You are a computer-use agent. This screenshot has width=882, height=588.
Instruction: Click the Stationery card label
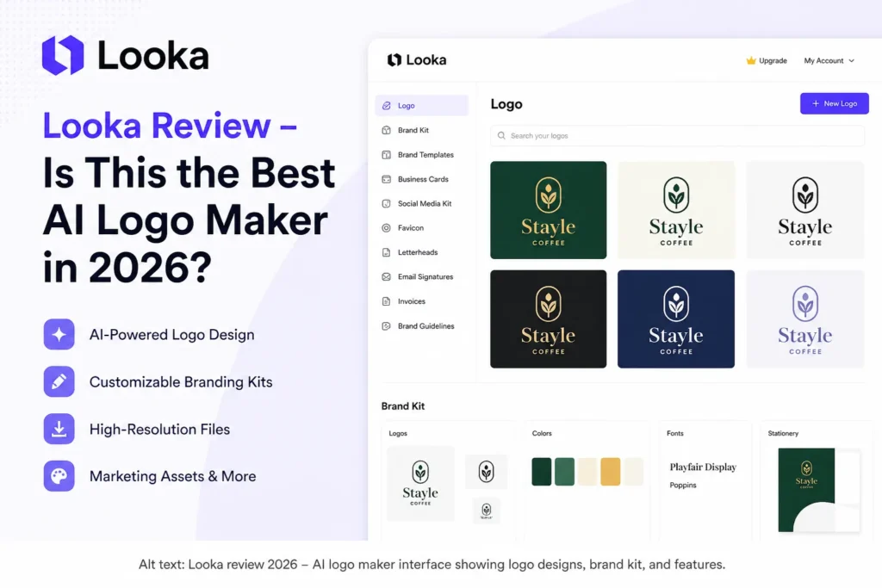tap(783, 433)
